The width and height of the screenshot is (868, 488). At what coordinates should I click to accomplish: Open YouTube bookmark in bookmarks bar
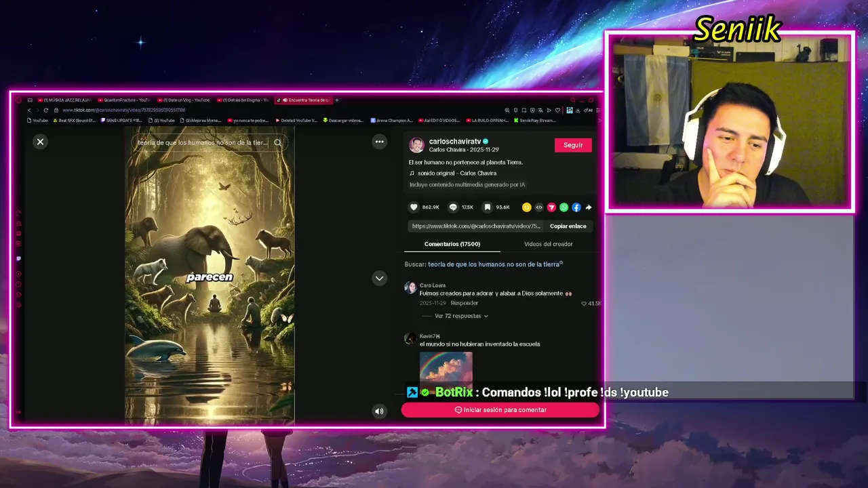(x=37, y=121)
